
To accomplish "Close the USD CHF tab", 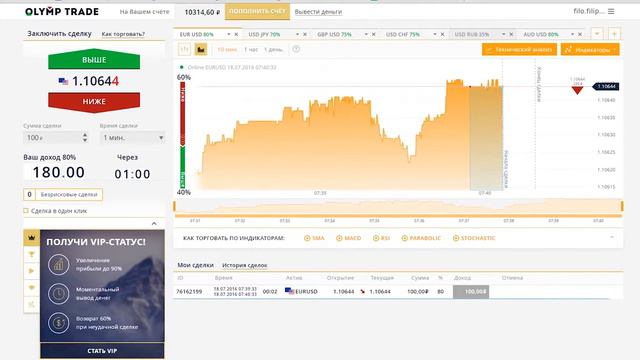I will click(442, 35).
